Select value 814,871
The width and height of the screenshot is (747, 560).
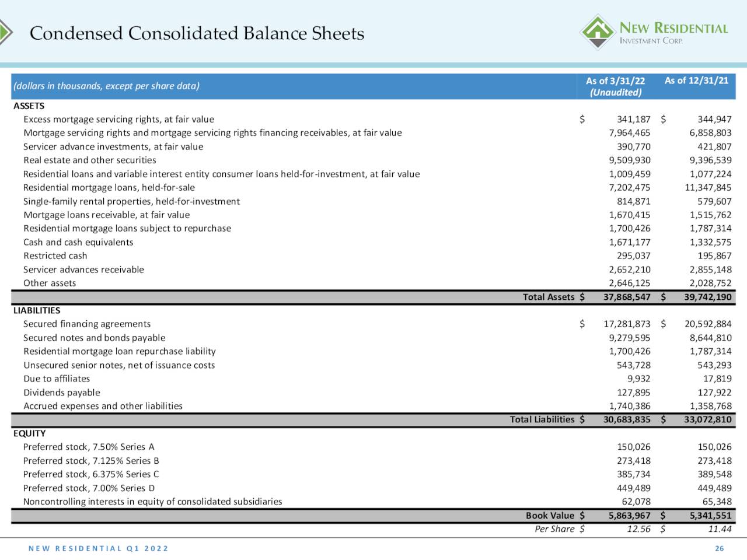click(x=633, y=201)
